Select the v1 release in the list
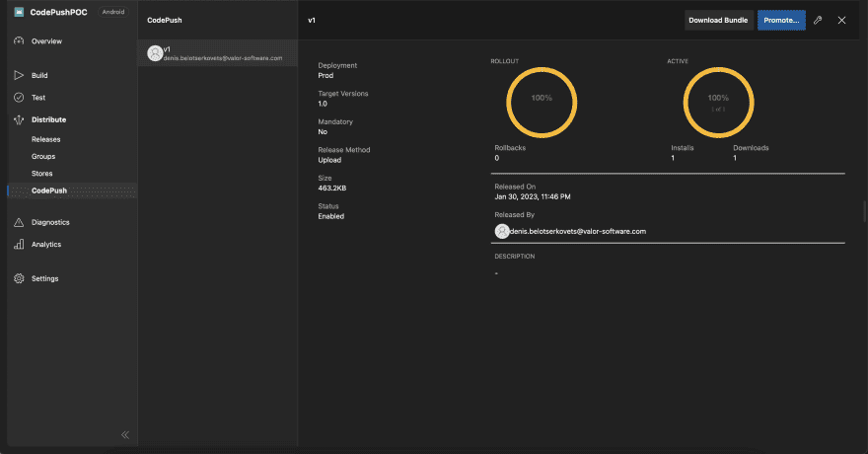The height and width of the screenshot is (454, 868). (217, 53)
